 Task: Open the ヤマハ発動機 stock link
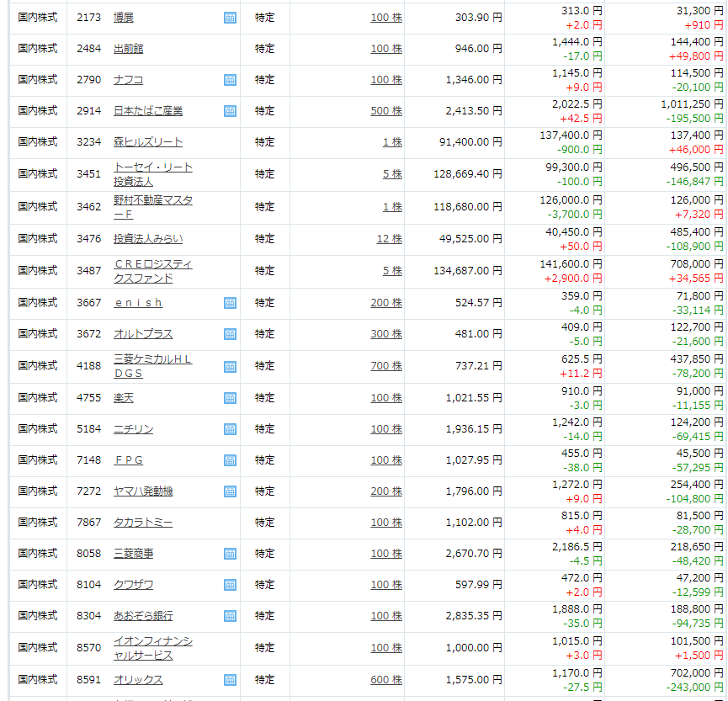coord(143,491)
